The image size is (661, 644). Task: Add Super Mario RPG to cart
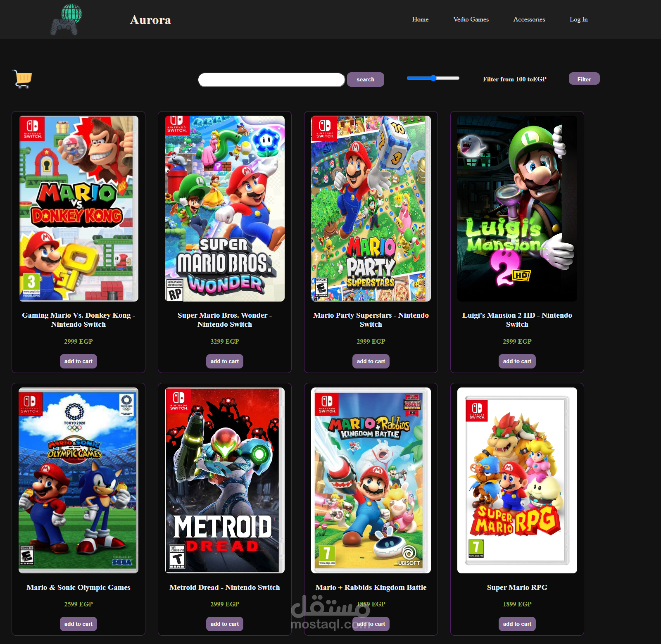click(517, 624)
